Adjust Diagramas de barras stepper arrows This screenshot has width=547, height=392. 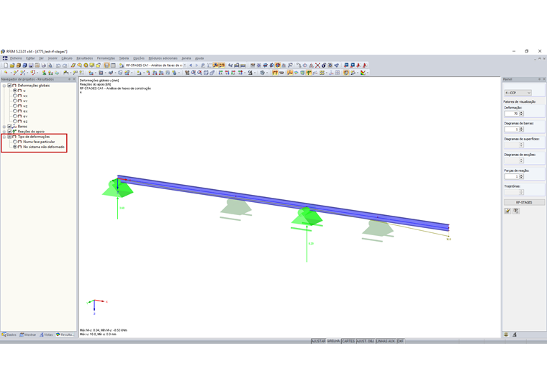tap(522, 129)
